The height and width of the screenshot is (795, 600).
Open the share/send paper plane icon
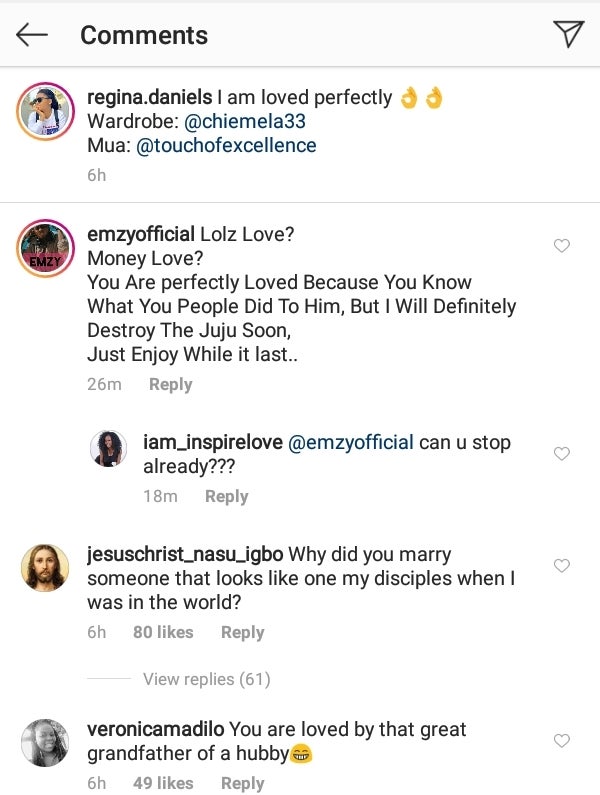click(x=567, y=35)
